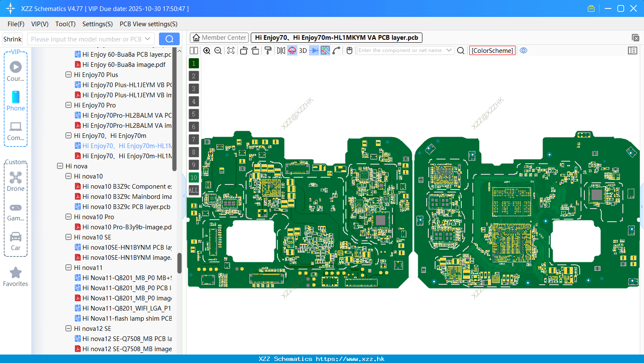Show PCB layer 2

pyautogui.click(x=194, y=76)
